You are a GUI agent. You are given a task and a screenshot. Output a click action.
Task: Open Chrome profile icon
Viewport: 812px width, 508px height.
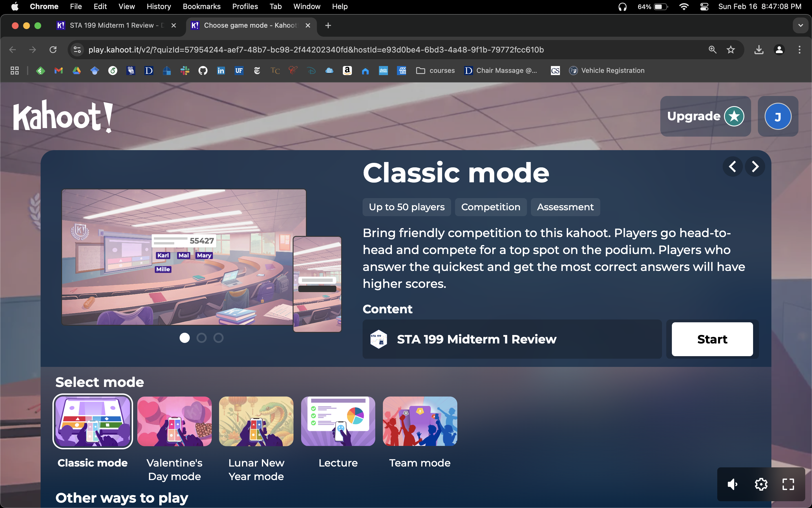click(x=779, y=50)
